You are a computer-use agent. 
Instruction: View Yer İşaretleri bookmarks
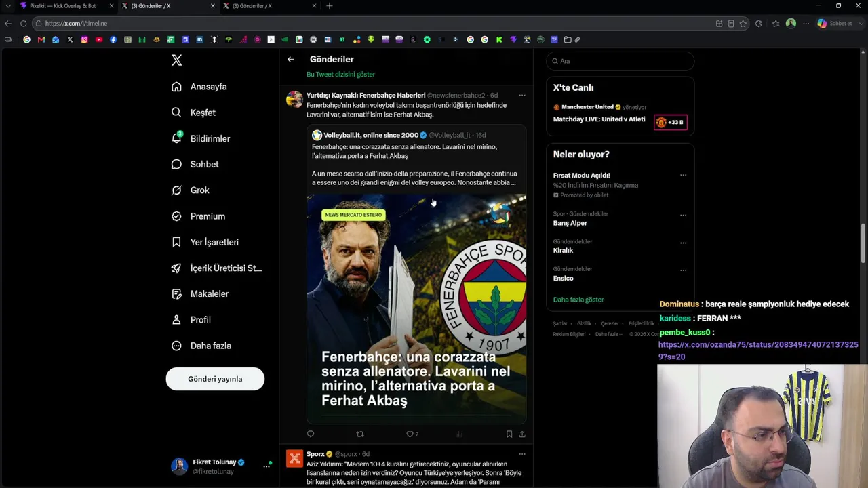pos(205,242)
